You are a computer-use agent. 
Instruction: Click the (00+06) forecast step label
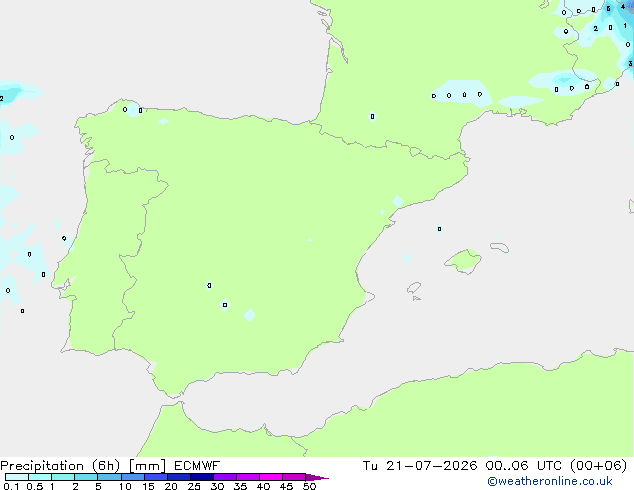pos(598,466)
